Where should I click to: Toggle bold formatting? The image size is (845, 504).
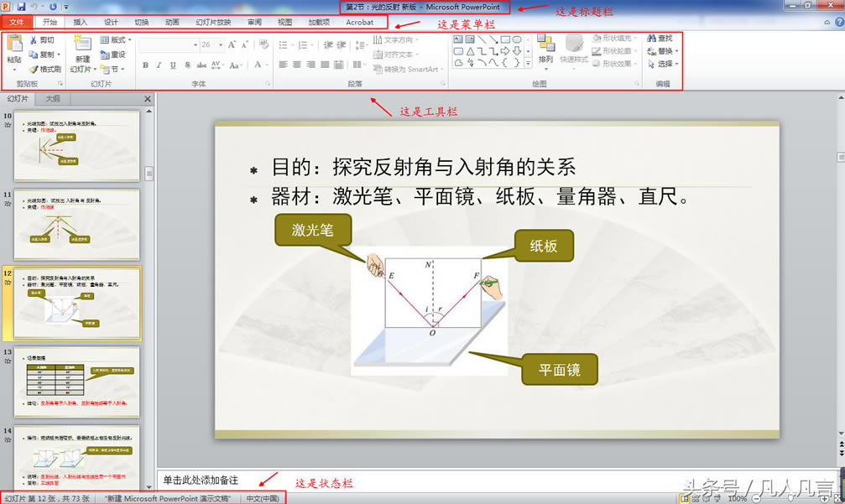point(143,65)
